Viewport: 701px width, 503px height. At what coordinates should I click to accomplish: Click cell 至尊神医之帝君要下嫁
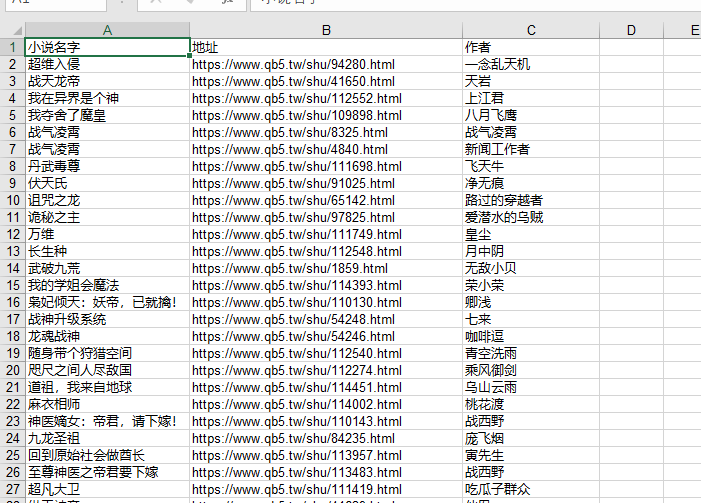coord(108,472)
